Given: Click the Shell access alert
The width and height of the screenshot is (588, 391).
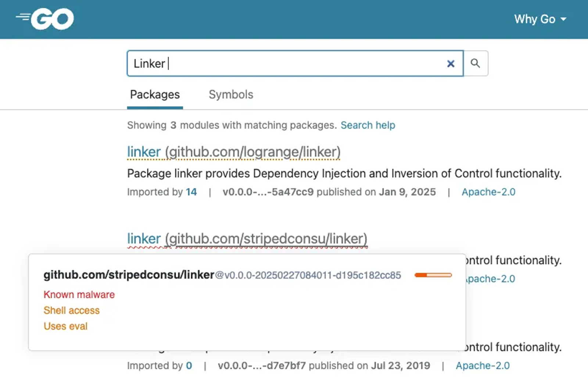Looking at the screenshot, I should tap(71, 310).
